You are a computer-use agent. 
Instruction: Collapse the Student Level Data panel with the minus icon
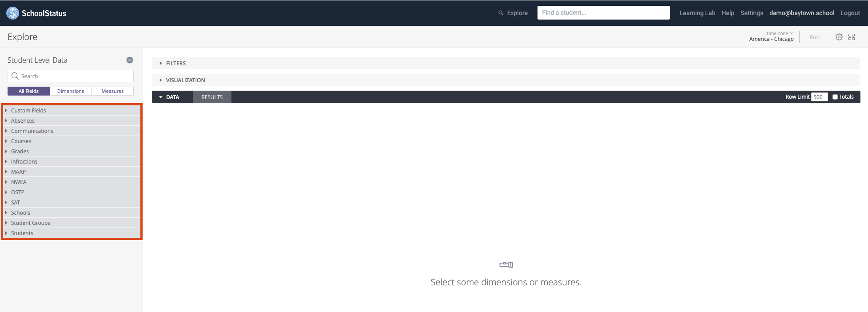point(130,60)
